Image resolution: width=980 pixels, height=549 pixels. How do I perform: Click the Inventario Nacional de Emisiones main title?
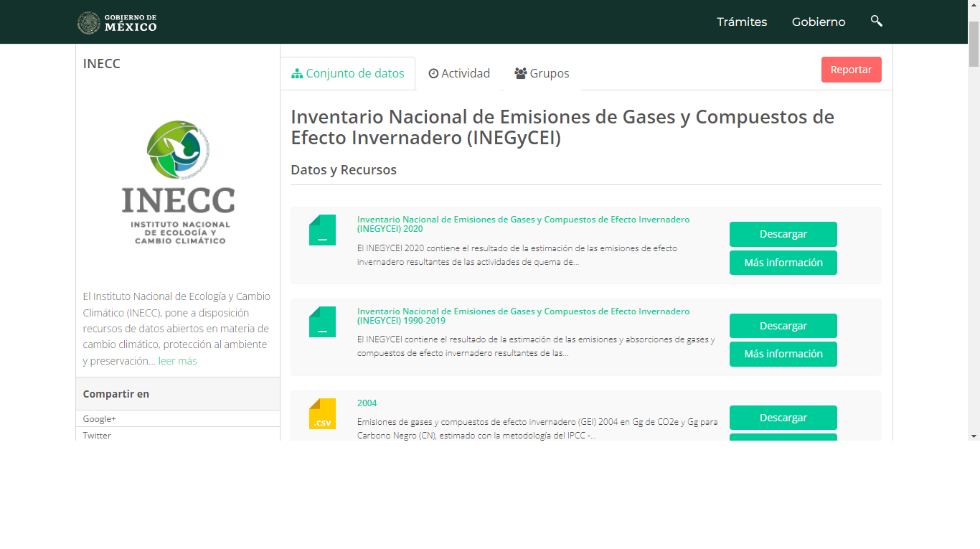[x=562, y=127]
